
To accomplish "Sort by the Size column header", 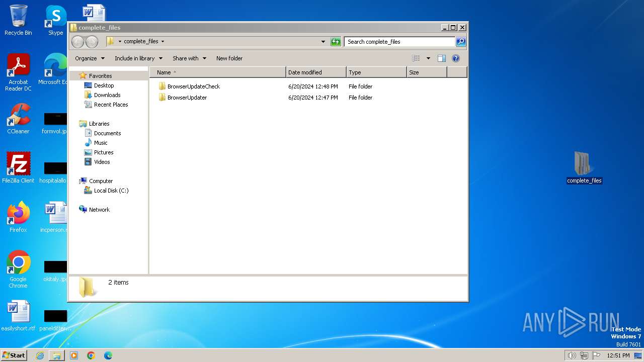I will (427, 72).
